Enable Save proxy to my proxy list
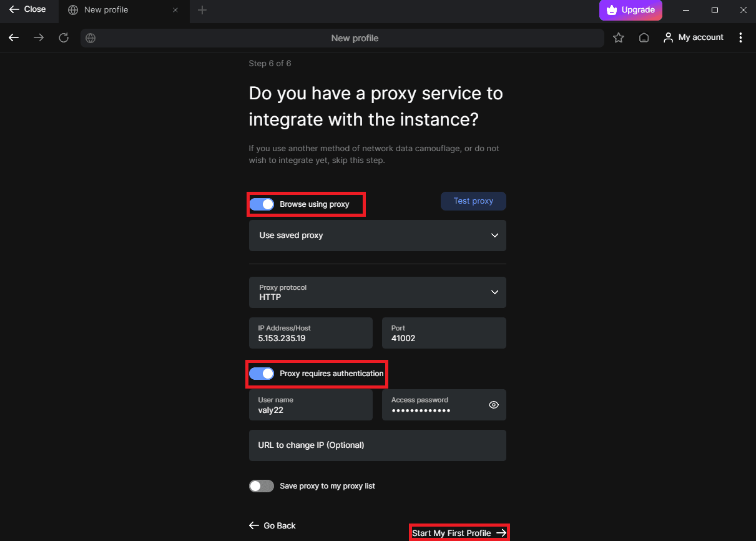This screenshot has height=541, width=756. click(261, 485)
